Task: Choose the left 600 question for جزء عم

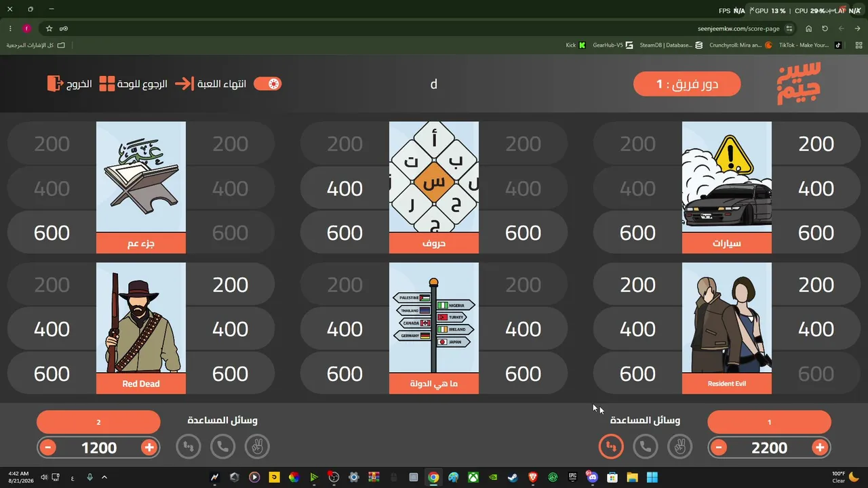Action: [x=52, y=233]
